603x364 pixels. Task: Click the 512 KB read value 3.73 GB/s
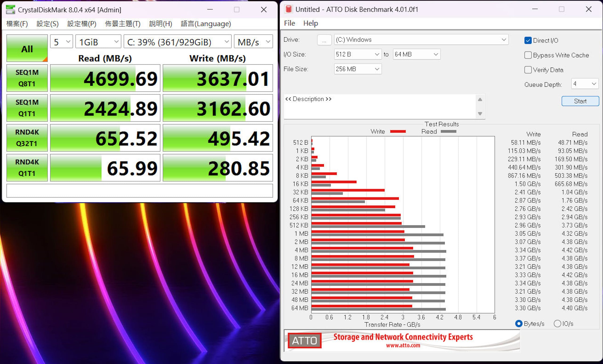(x=574, y=225)
